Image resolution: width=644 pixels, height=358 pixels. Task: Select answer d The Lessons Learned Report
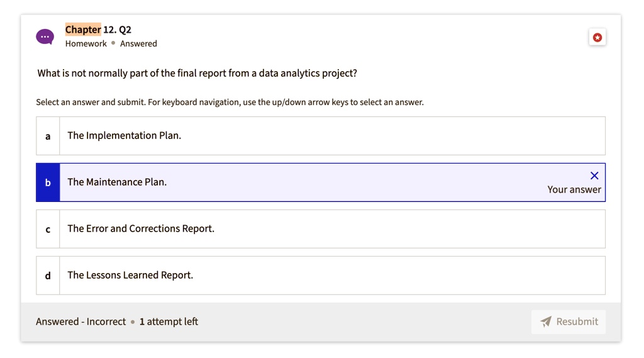[321, 276]
